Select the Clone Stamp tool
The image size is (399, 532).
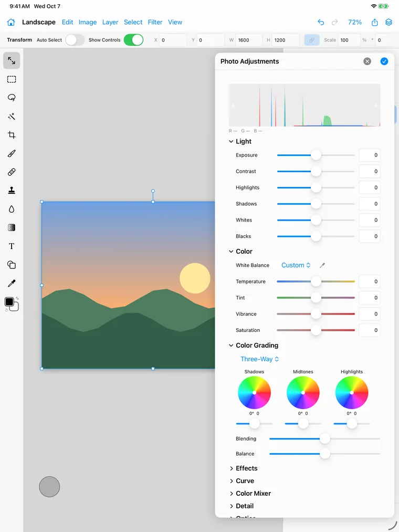(x=12, y=190)
